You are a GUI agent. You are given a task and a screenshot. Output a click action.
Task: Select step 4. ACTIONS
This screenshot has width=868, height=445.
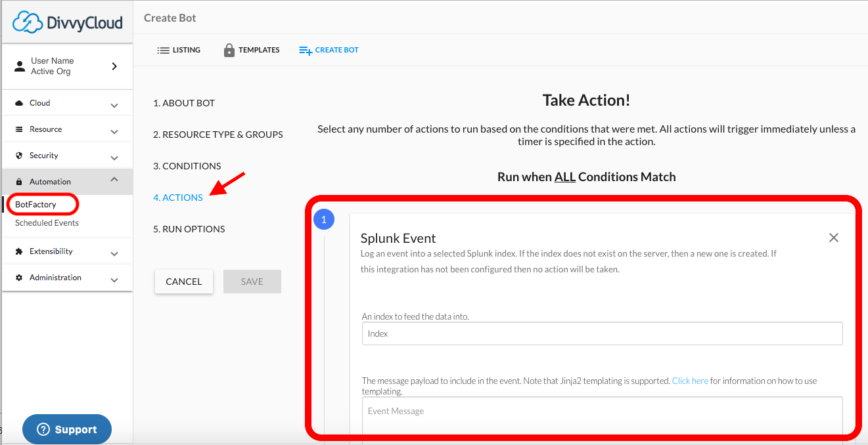[178, 198]
